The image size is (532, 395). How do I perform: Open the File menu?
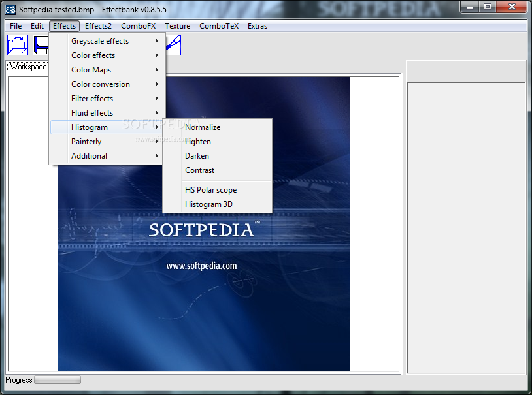pyautogui.click(x=16, y=26)
